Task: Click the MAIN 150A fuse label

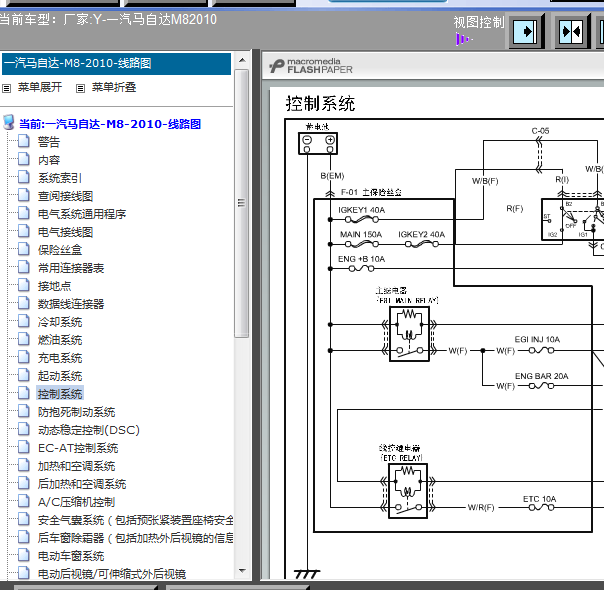Action: [361, 234]
